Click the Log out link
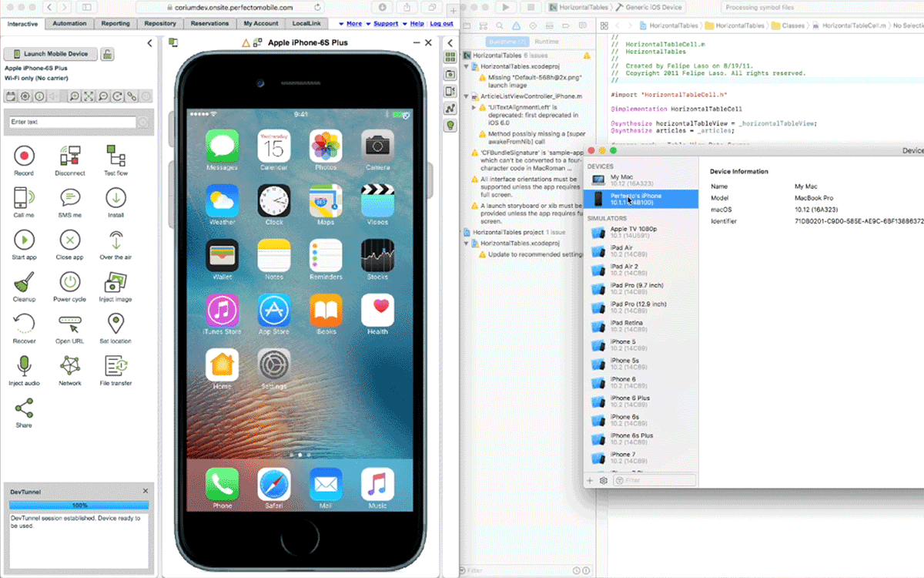924x578 pixels. tap(442, 24)
